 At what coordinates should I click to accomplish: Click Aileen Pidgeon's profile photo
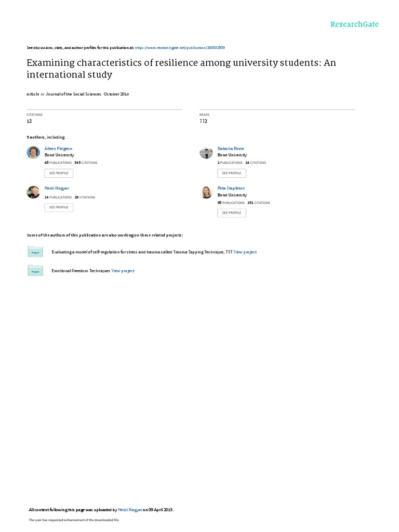[x=33, y=153]
